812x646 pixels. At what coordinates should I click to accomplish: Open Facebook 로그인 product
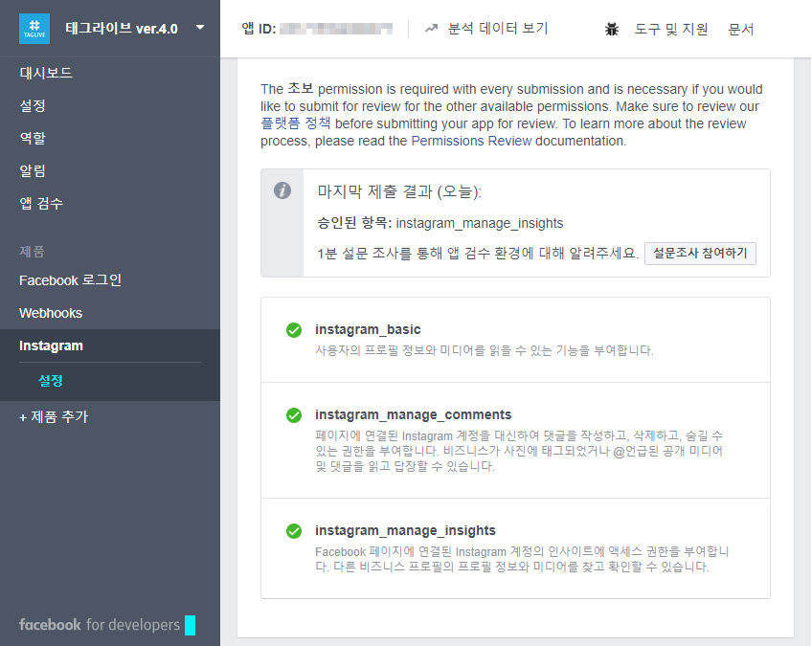pyautogui.click(x=71, y=280)
